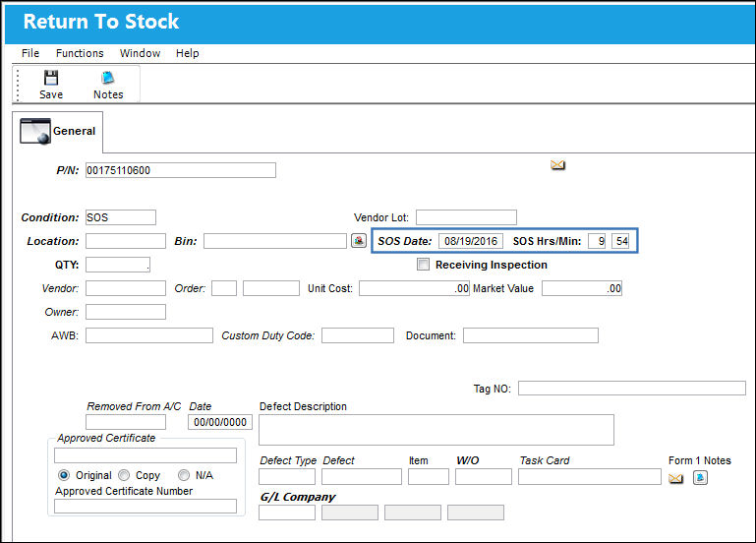The height and width of the screenshot is (543, 756).
Task: Select the N/A radio button
Action: pyautogui.click(x=184, y=475)
